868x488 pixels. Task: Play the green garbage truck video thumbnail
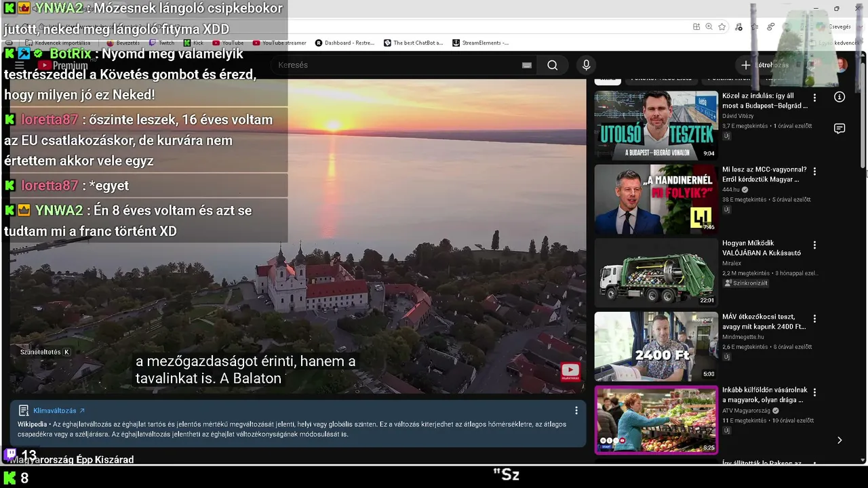coord(656,272)
